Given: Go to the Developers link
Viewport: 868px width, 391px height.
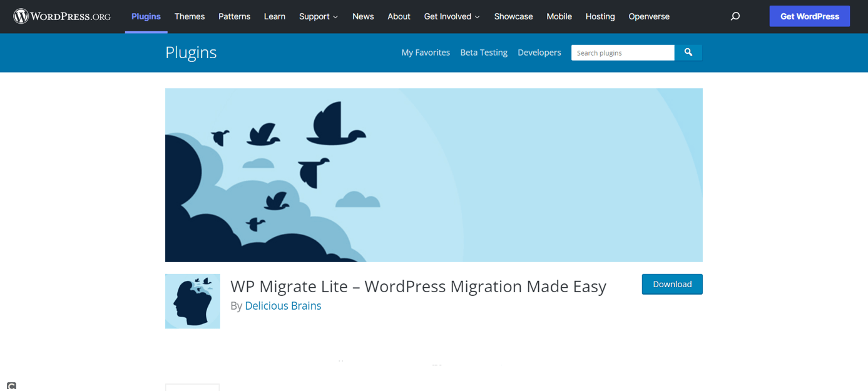Looking at the screenshot, I should click(539, 53).
